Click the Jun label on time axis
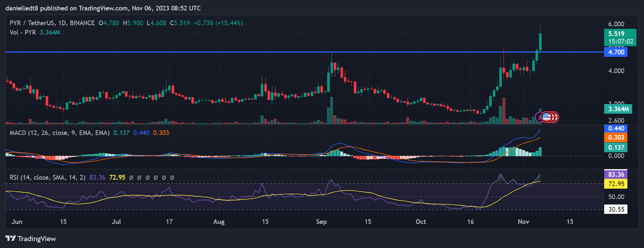This screenshot has height=248, width=644. pyautogui.click(x=17, y=222)
